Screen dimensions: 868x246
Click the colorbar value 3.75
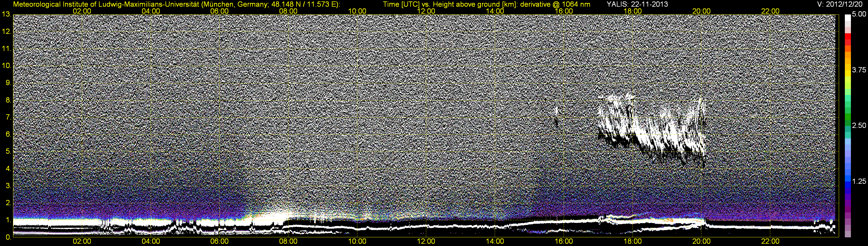point(859,70)
